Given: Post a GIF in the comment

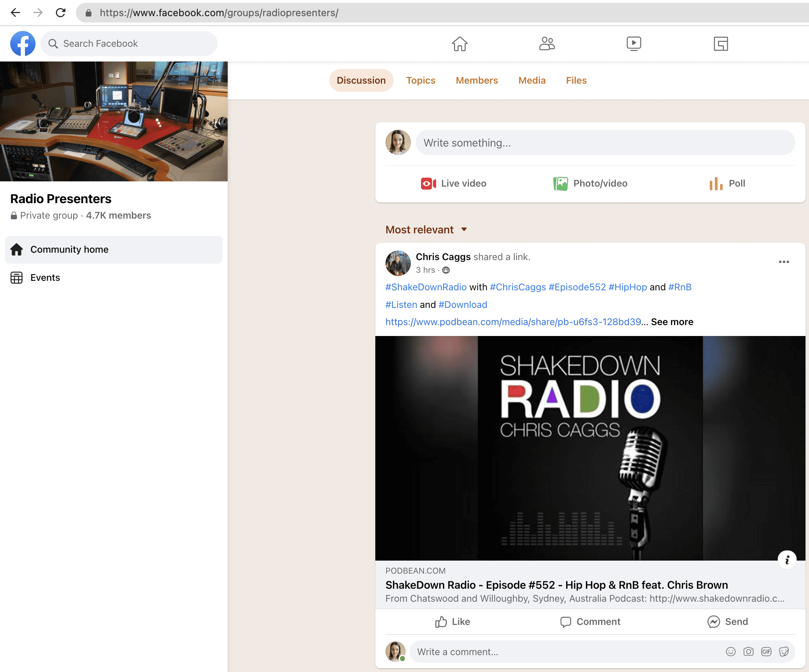Looking at the screenshot, I should [766, 652].
